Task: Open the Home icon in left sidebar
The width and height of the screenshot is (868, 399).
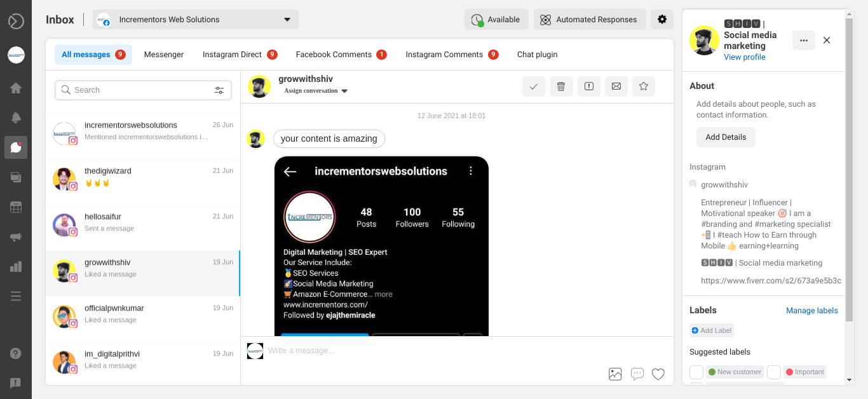Action: pyautogui.click(x=16, y=88)
